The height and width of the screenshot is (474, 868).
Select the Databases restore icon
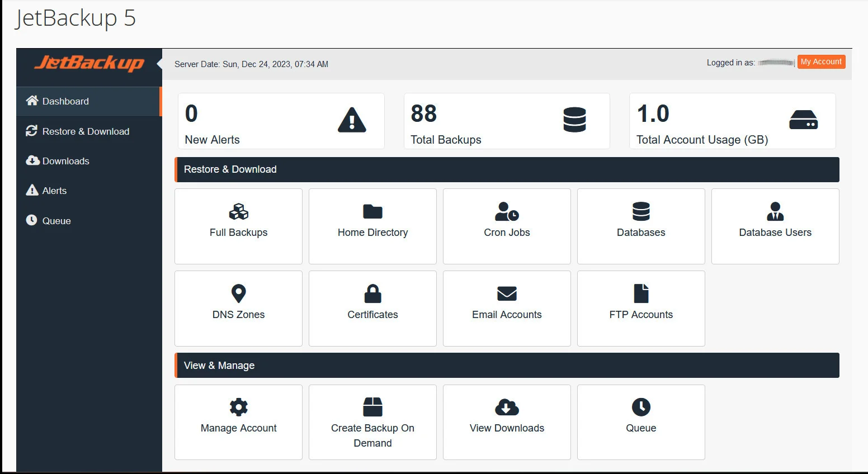click(x=641, y=226)
